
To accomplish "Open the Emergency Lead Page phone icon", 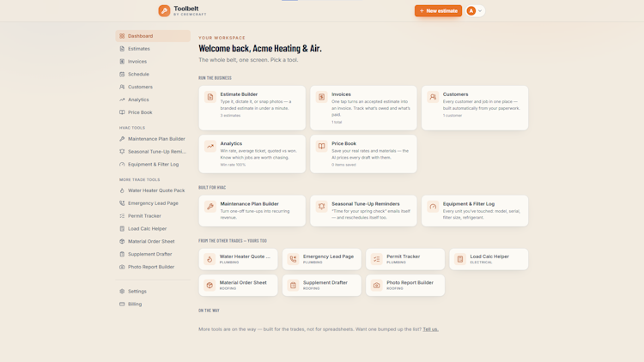I will pyautogui.click(x=294, y=259).
